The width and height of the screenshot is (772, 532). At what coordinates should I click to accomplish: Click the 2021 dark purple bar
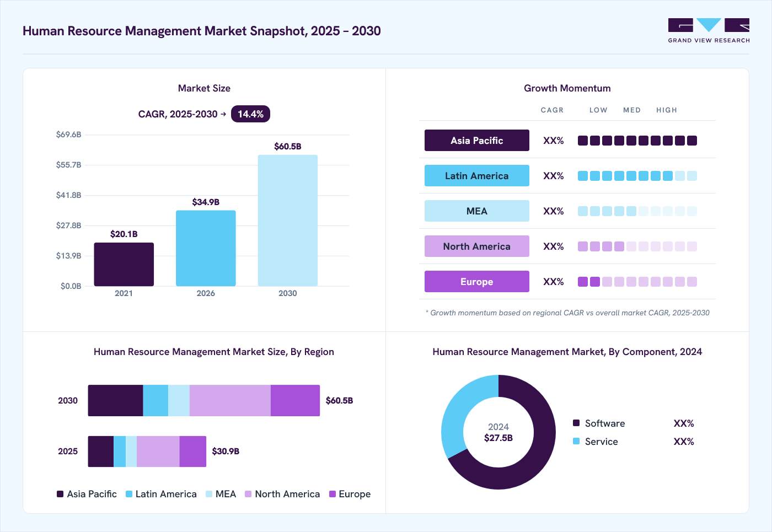pyautogui.click(x=124, y=264)
